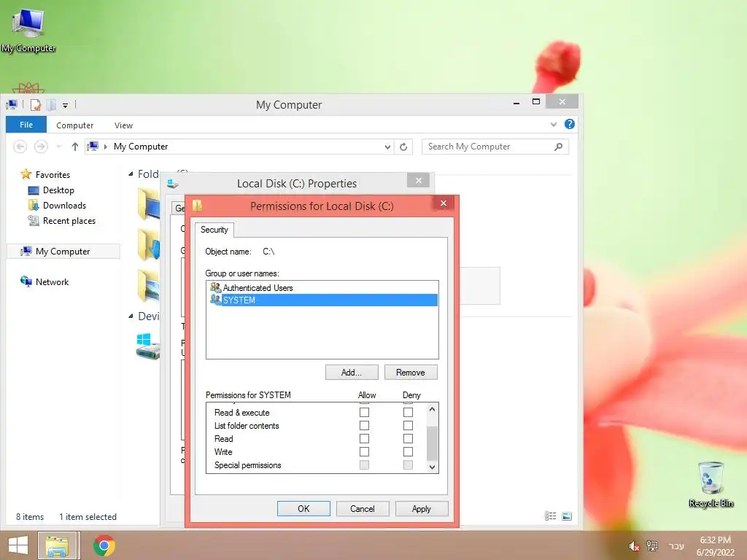Click the Properties quick-access toolbar icon
747x560 pixels.
click(35, 105)
